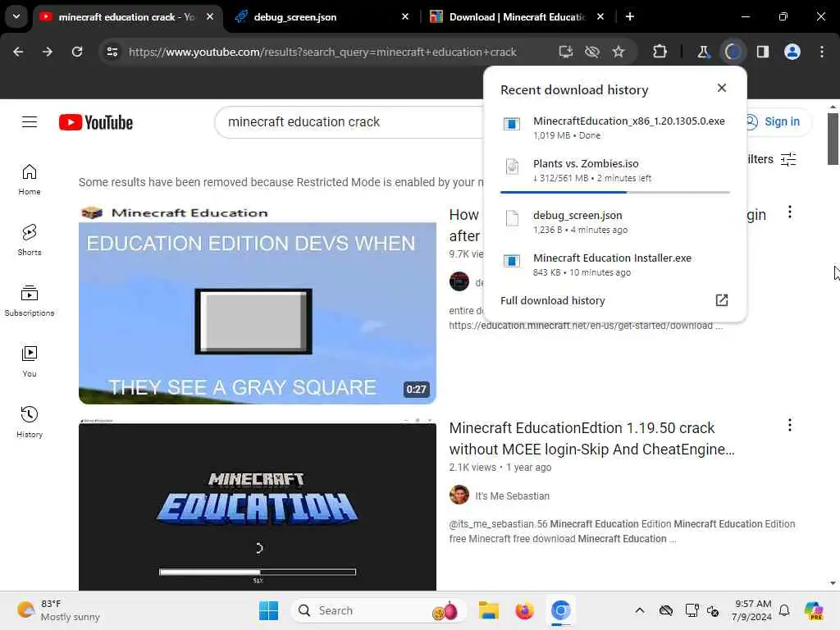
Task: Open Chrome three-dot menu
Action: coord(822,52)
